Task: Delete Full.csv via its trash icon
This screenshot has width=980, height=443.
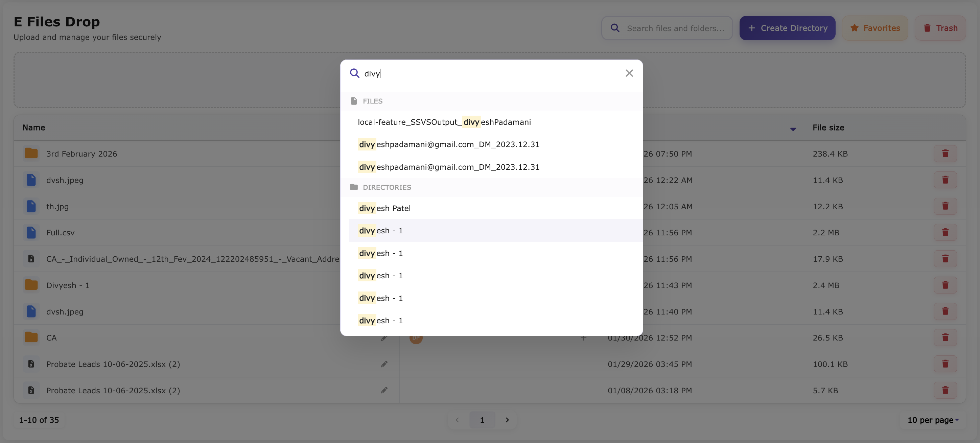Action: pos(946,232)
